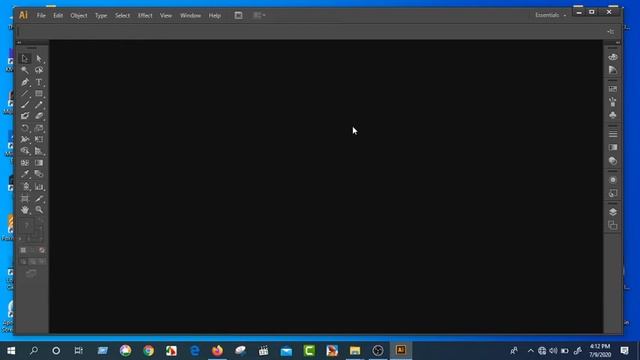Change Screen Mode at toolbar bottom
The image size is (640, 360).
(31, 273)
